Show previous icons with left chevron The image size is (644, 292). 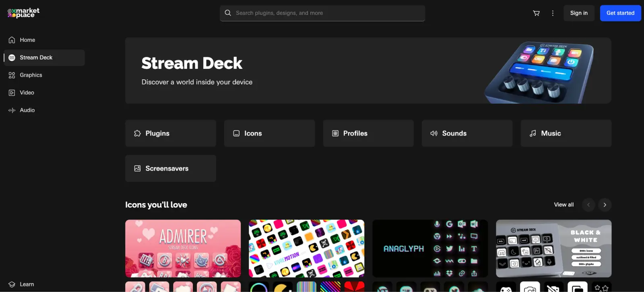[588, 205]
